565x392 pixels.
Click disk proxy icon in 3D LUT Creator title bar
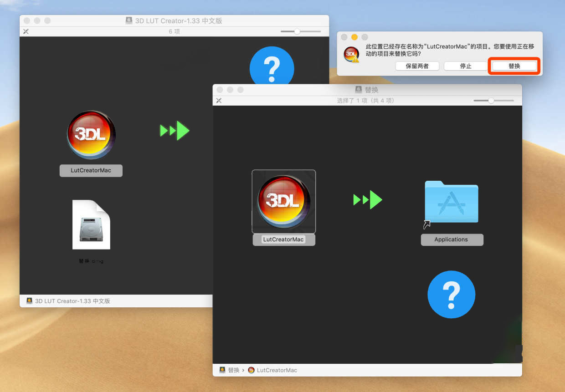(129, 20)
